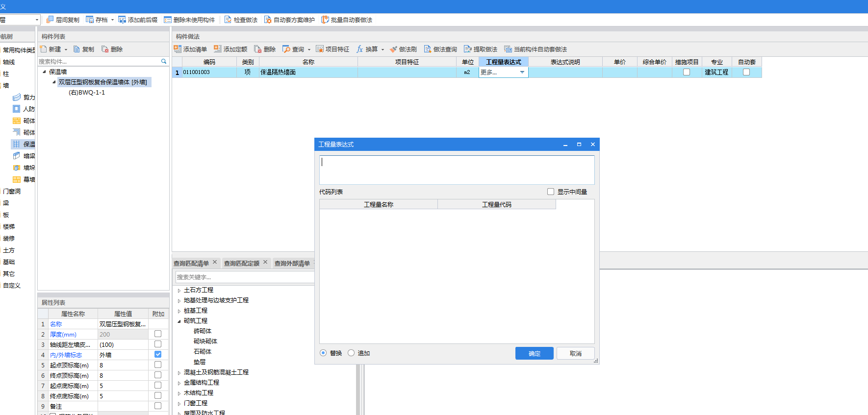Select 自定义 in the navigation tree
Viewport: 868px width, 415px height.
[x=12, y=285]
